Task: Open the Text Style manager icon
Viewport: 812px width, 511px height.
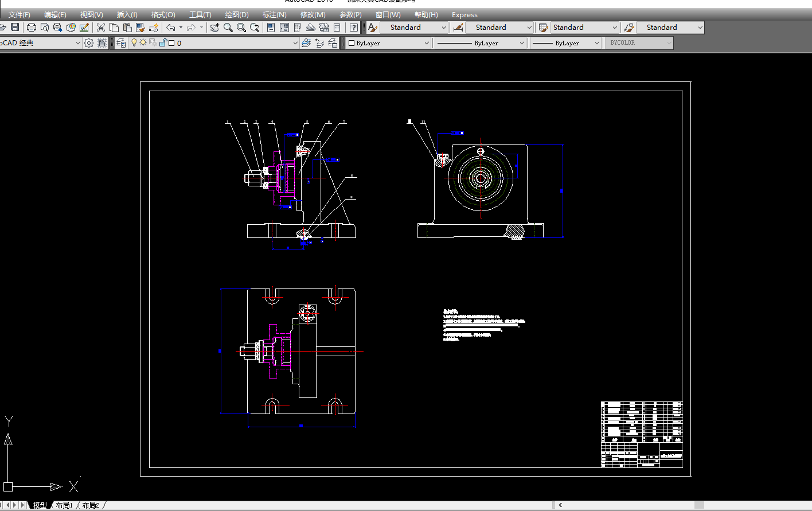Action: pyautogui.click(x=373, y=27)
